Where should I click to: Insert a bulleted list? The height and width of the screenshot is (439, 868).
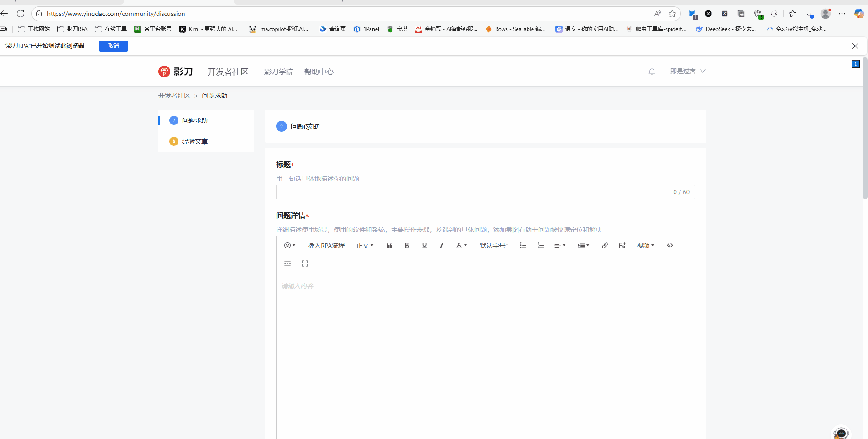click(523, 245)
